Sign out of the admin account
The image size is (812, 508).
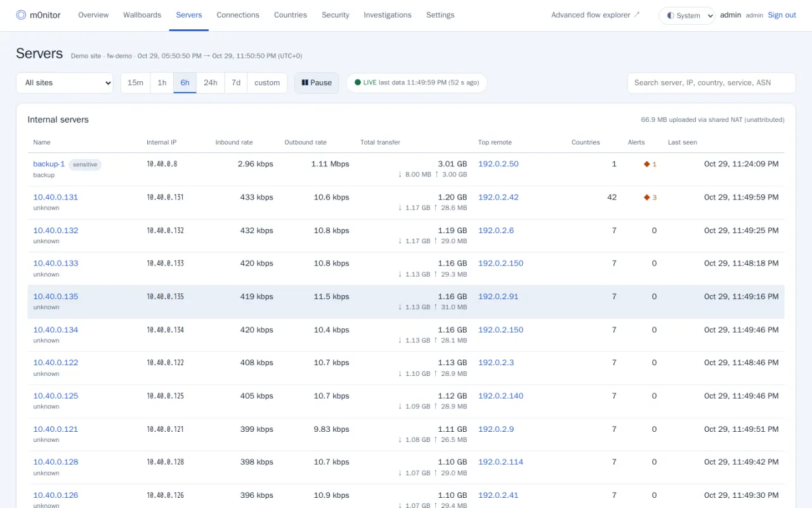(782, 15)
